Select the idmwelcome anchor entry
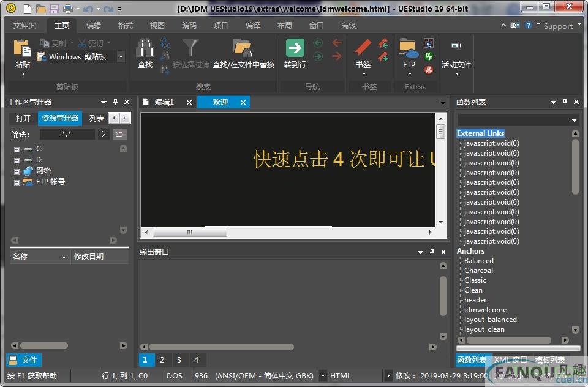588x387 pixels. [x=485, y=310]
